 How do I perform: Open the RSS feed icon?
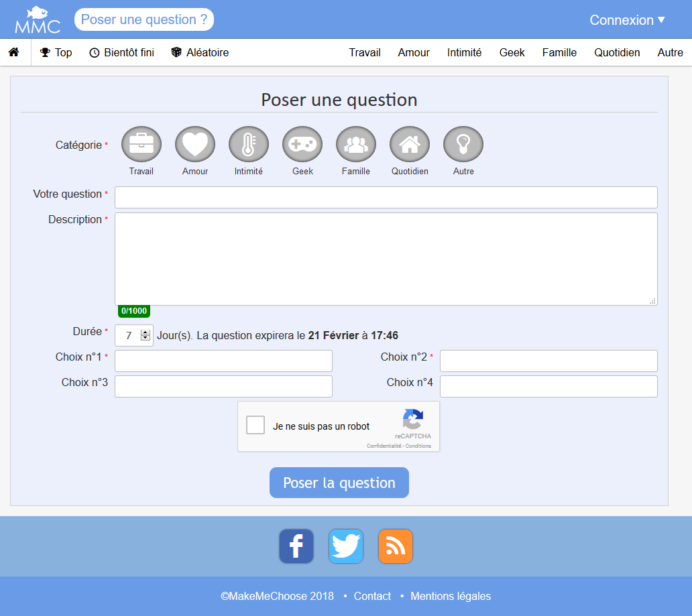click(x=396, y=546)
